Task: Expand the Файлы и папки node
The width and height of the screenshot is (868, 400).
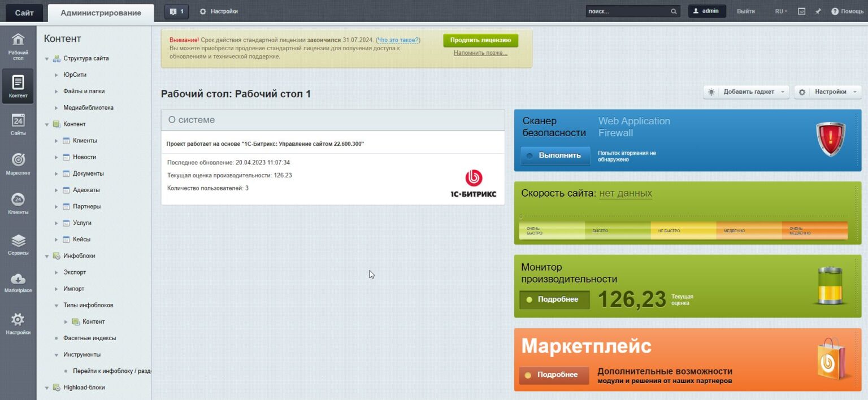Action: pyautogui.click(x=57, y=91)
